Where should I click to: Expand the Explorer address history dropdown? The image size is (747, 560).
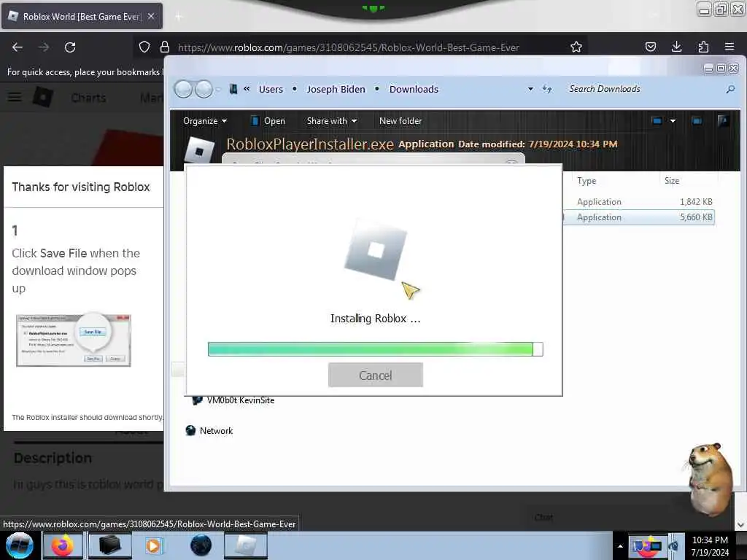point(530,89)
